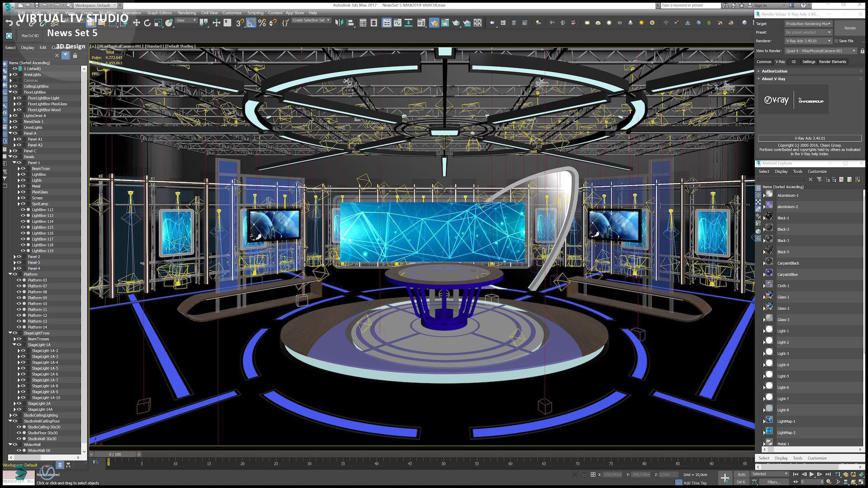Click the CarpaintBlue material swatch
868x488 pixels.
769,272
